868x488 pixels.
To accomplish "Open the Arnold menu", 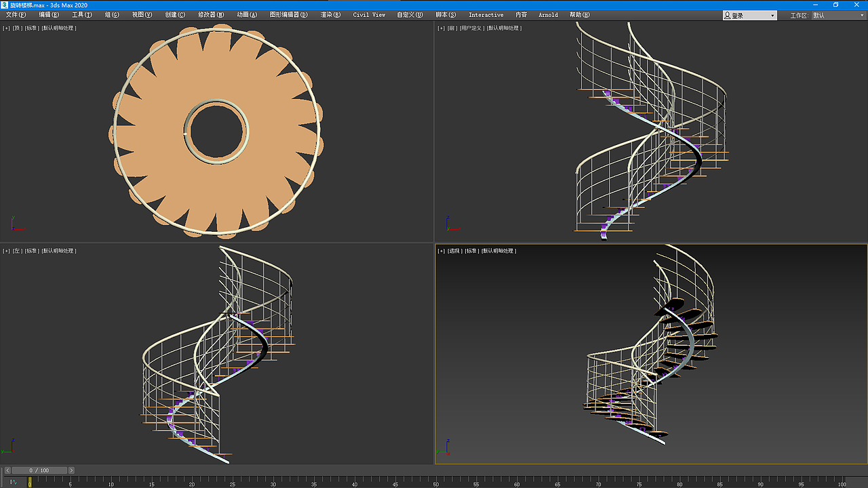I will point(549,15).
